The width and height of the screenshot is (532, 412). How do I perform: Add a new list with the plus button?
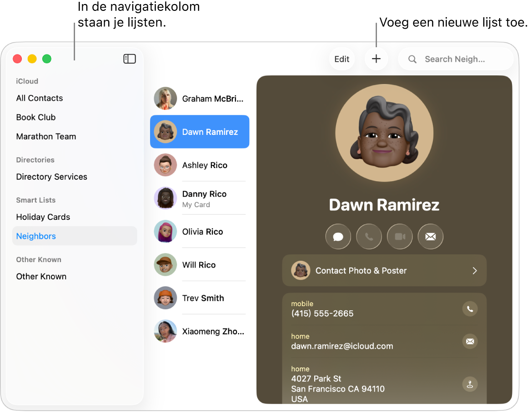[x=376, y=59]
